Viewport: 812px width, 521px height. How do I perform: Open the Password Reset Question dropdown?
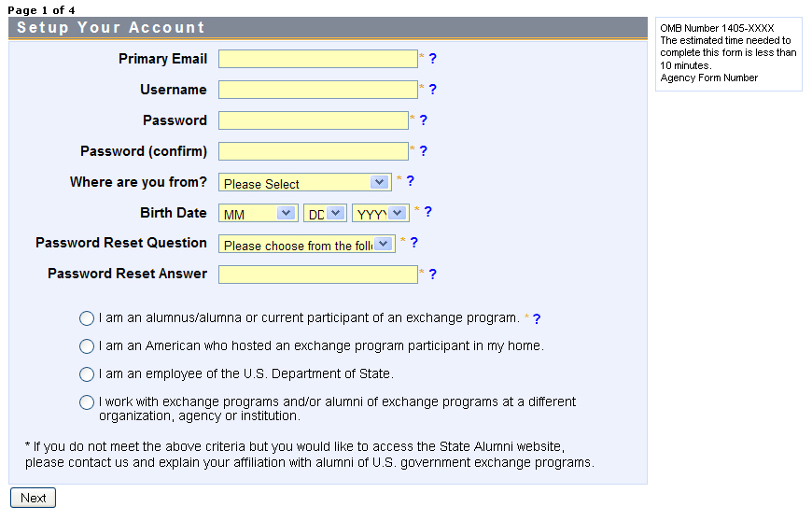[306, 245]
